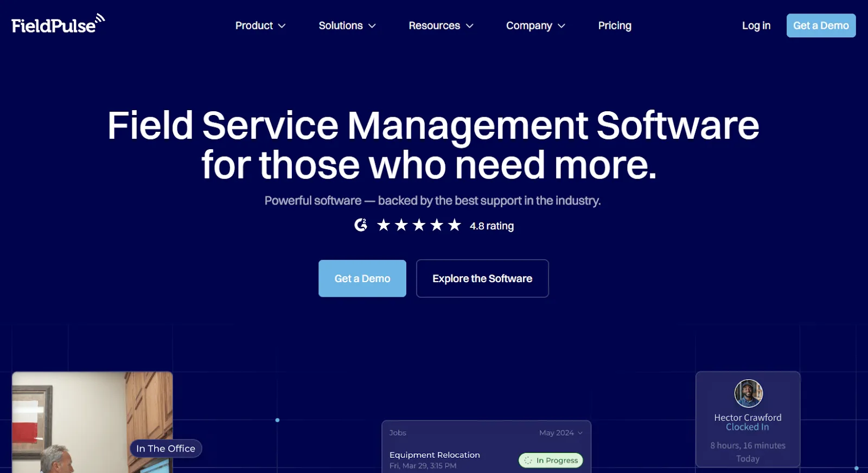
Task: Open the Solutions menu
Action: [x=347, y=25]
